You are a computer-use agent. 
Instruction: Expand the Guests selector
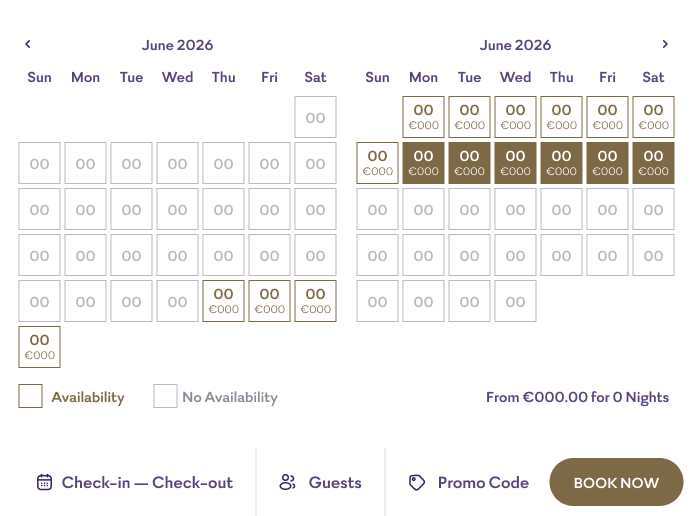pyautogui.click(x=320, y=482)
